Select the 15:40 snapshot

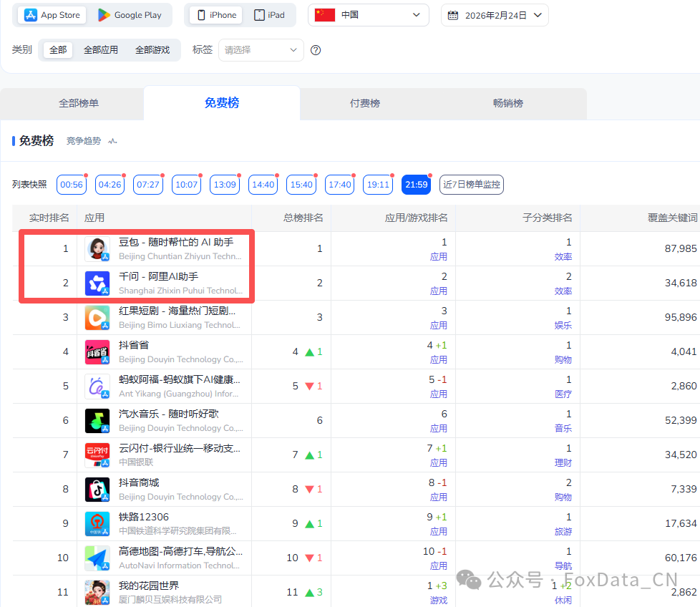pos(302,185)
